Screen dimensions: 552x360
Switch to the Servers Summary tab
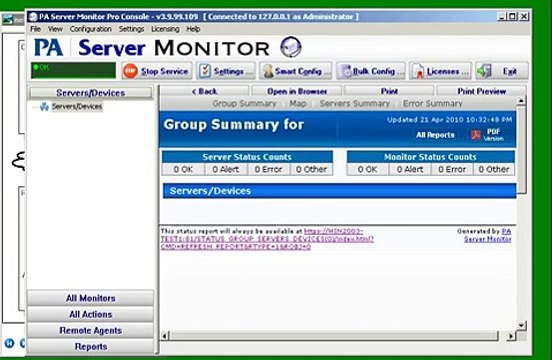pos(355,103)
